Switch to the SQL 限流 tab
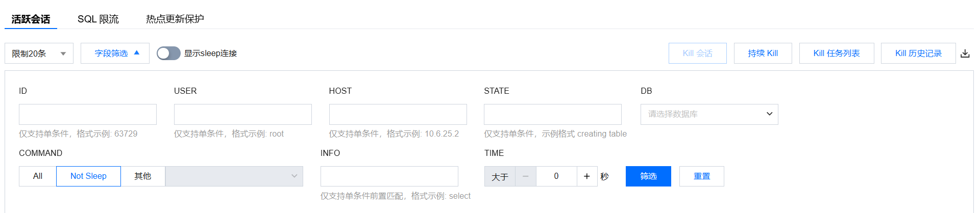The height and width of the screenshot is (213, 980). (98, 19)
